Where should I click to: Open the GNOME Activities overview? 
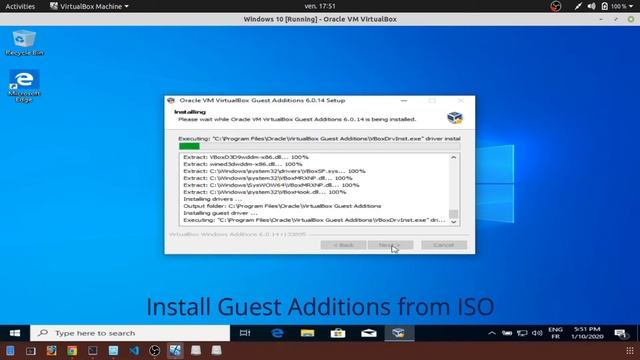[20, 6]
